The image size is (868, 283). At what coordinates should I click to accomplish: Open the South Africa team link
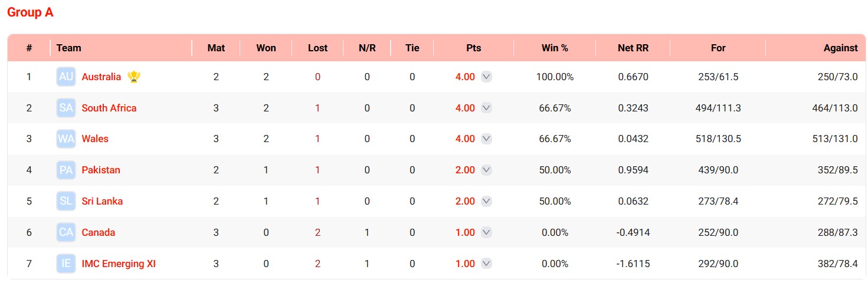(109, 108)
